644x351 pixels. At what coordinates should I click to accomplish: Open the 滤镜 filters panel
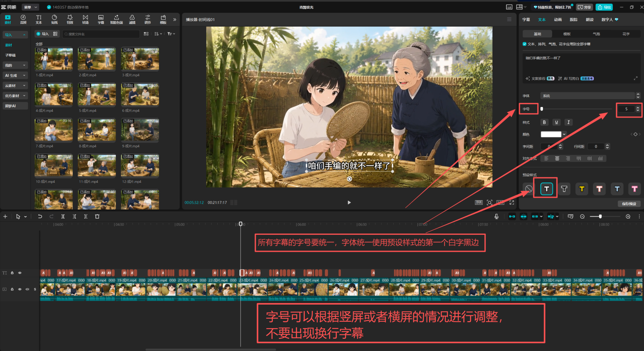coord(132,19)
